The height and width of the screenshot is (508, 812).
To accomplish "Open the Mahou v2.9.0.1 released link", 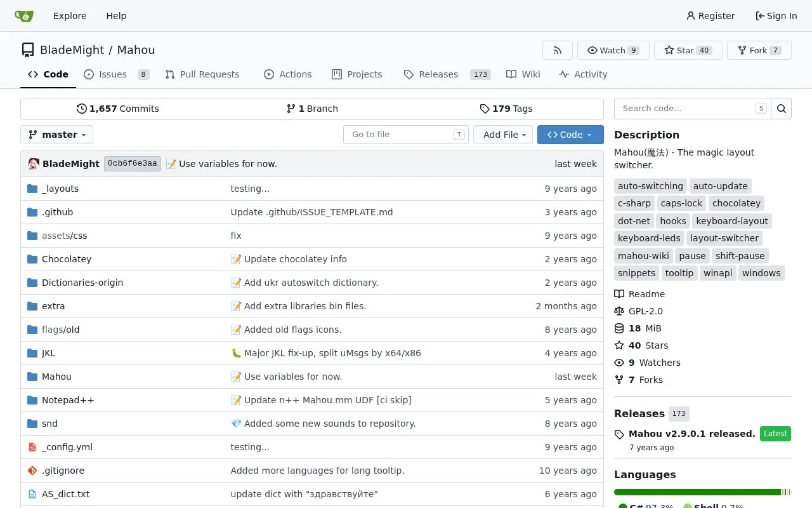I will pyautogui.click(x=691, y=434).
